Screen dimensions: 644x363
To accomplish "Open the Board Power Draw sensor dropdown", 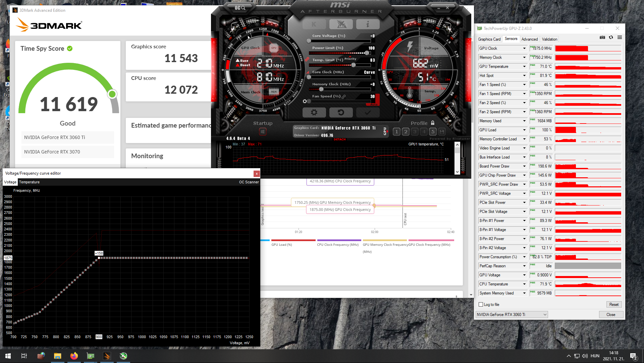I will click(x=524, y=166).
